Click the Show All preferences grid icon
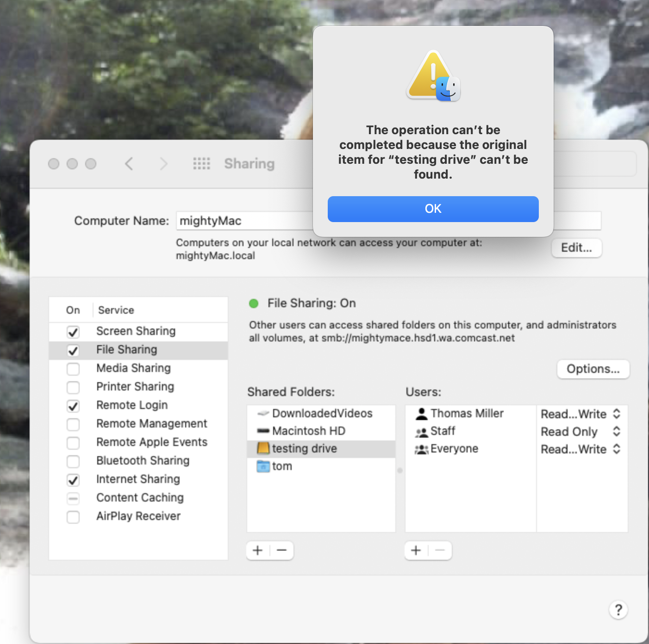This screenshot has width=649, height=644. tap(201, 164)
